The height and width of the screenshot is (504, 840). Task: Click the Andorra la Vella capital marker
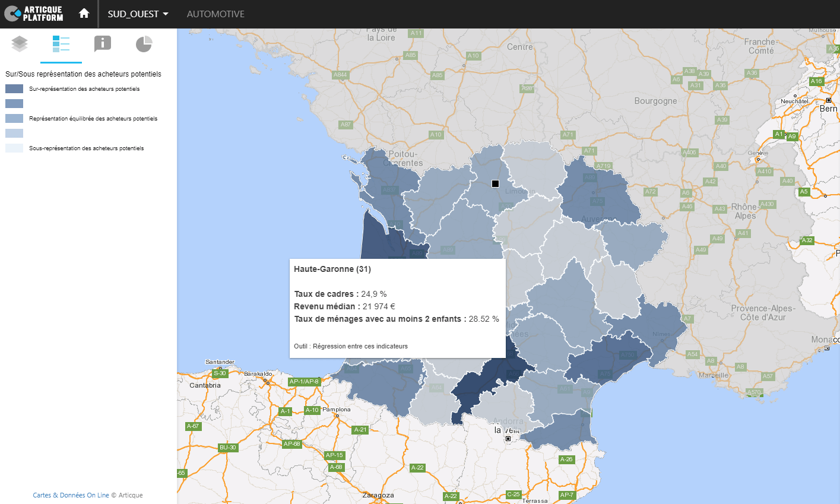pyautogui.click(x=508, y=439)
